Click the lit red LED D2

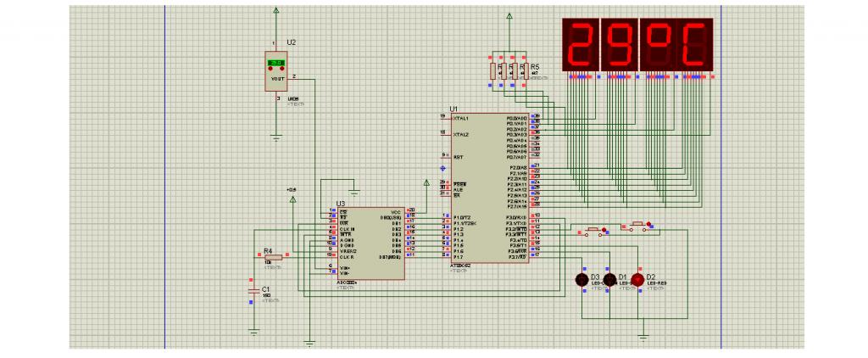[637, 280]
